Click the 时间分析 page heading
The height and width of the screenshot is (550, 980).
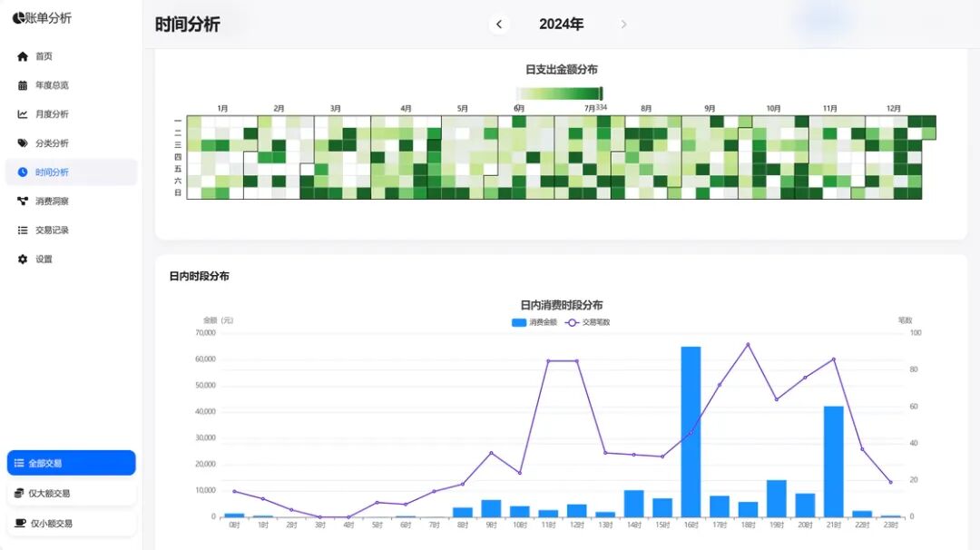point(188,25)
